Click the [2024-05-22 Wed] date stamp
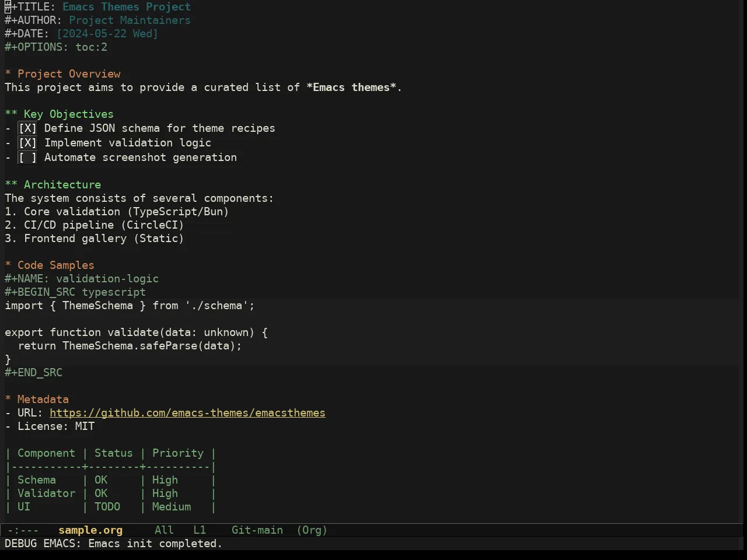 [x=107, y=34]
